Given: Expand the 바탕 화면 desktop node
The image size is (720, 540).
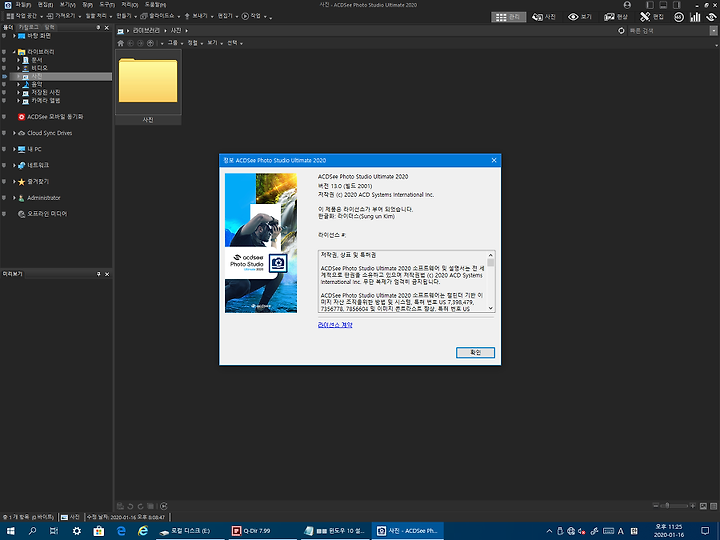Looking at the screenshot, I should [x=14, y=35].
